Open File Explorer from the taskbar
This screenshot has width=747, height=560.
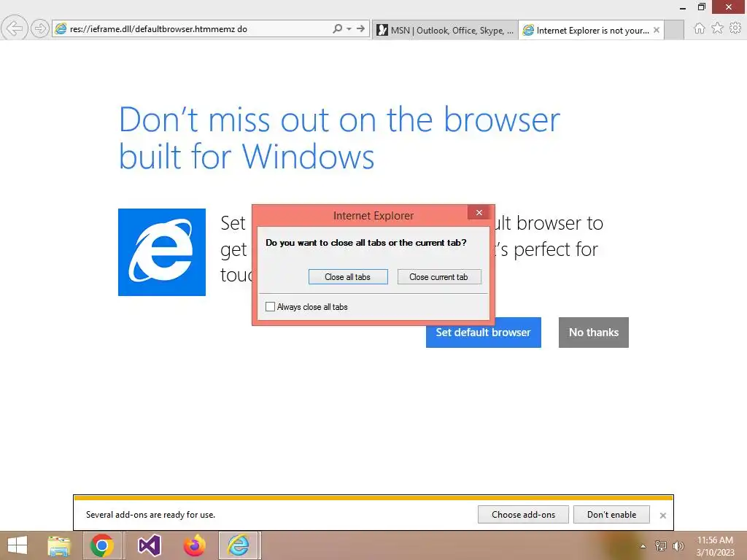pos(59,545)
